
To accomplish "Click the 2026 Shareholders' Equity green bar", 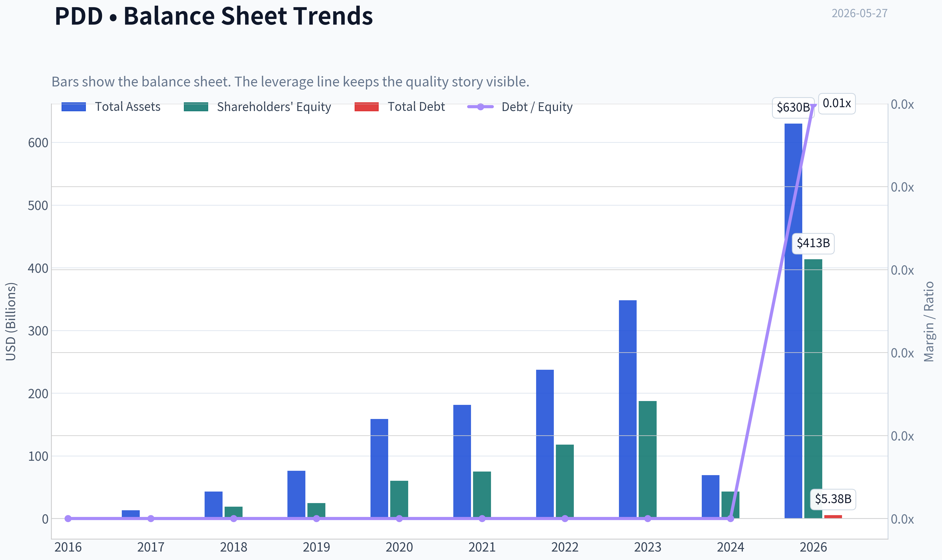I will [x=813, y=389].
